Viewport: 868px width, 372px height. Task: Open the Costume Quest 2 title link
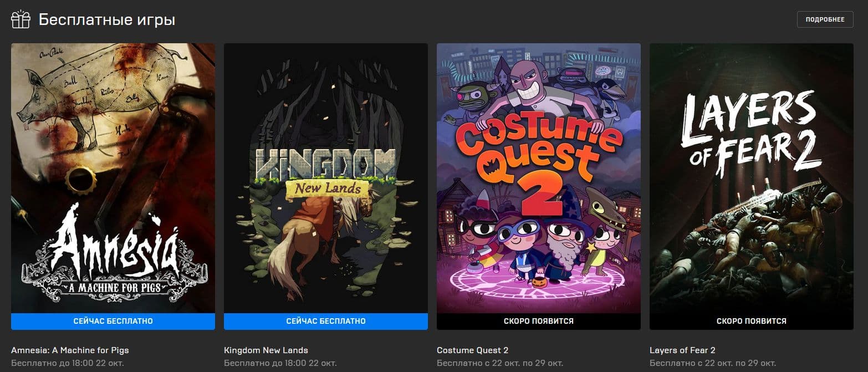[x=472, y=350]
